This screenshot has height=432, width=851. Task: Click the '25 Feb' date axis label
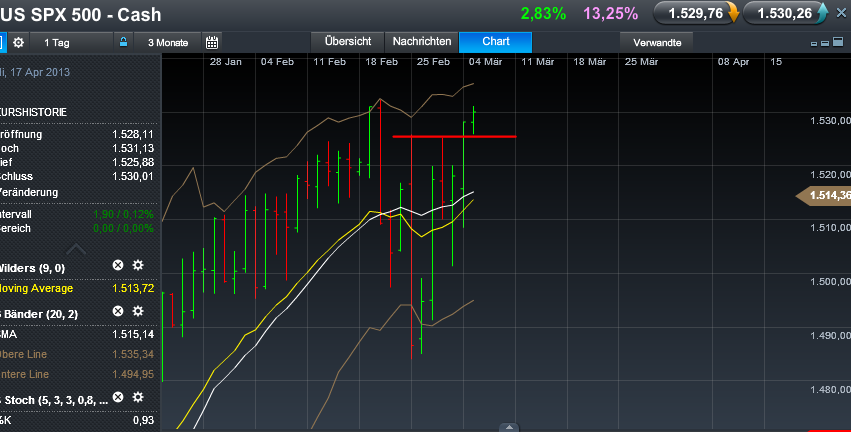point(433,62)
